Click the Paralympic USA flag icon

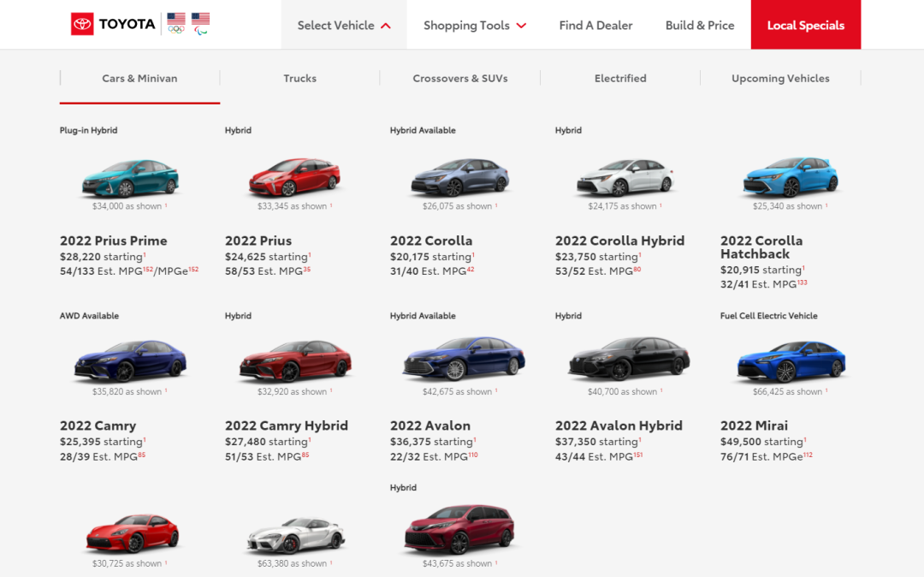point(200,24)
